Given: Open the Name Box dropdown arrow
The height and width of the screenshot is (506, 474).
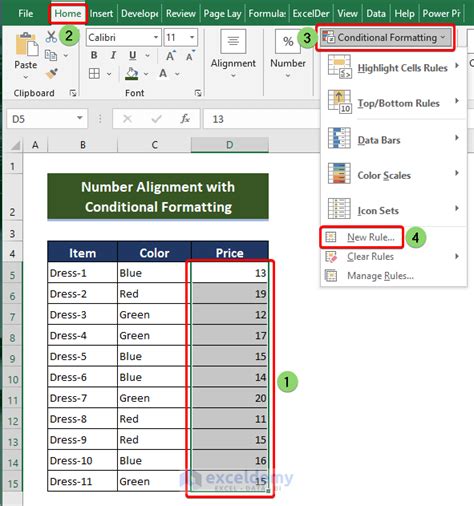Looking at the screenshot, I should pyautogui.click(x=80, y=118).
